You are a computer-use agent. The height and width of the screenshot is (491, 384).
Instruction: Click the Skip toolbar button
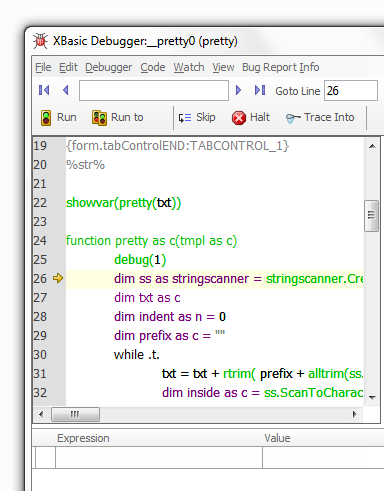[197, 118]
